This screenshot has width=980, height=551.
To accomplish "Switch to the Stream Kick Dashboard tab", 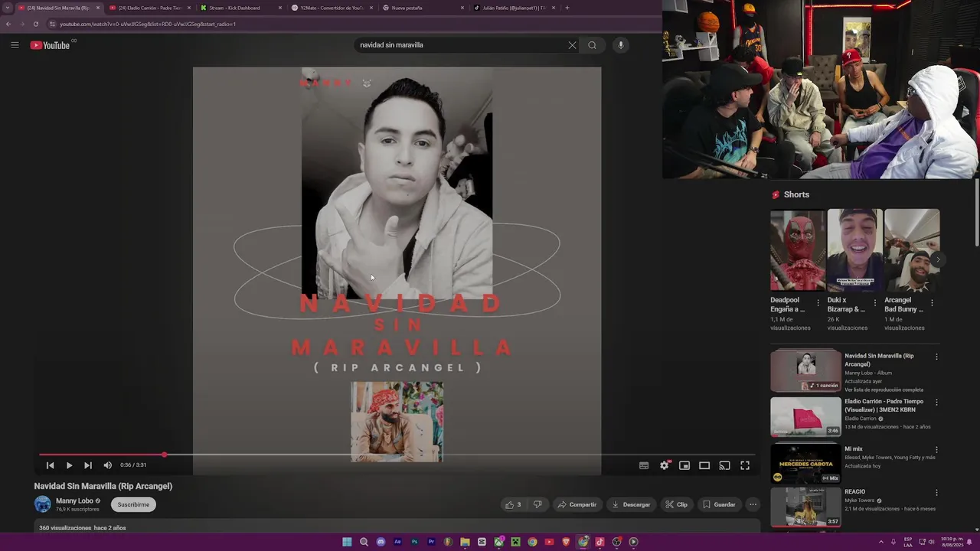I will coord(241,8).
